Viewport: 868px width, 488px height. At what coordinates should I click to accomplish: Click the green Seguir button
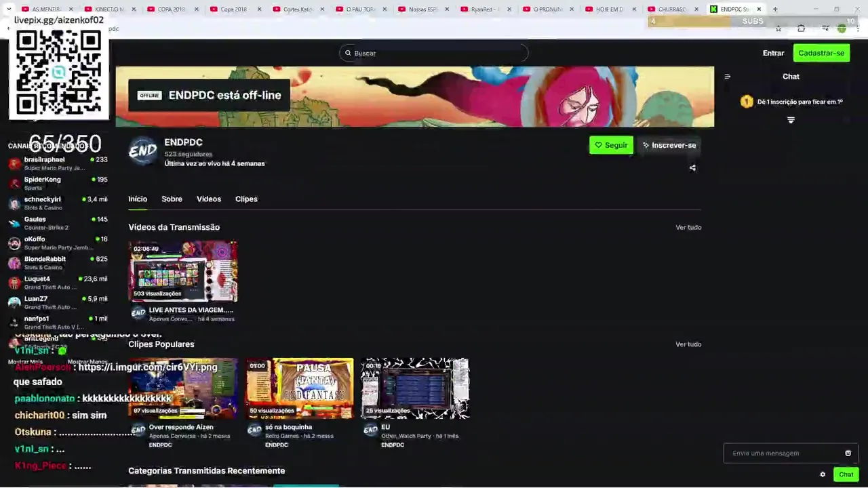point(611,145)
